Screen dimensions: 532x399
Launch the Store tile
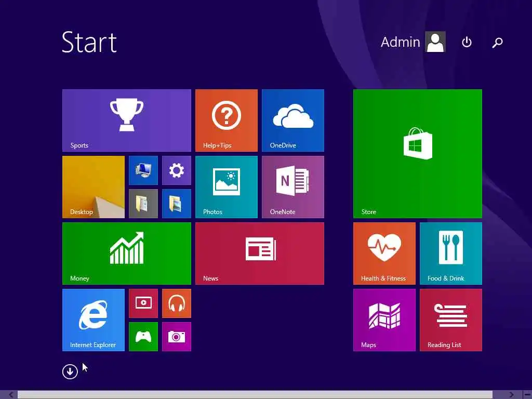pyautogui.click(x=417, y=154)
